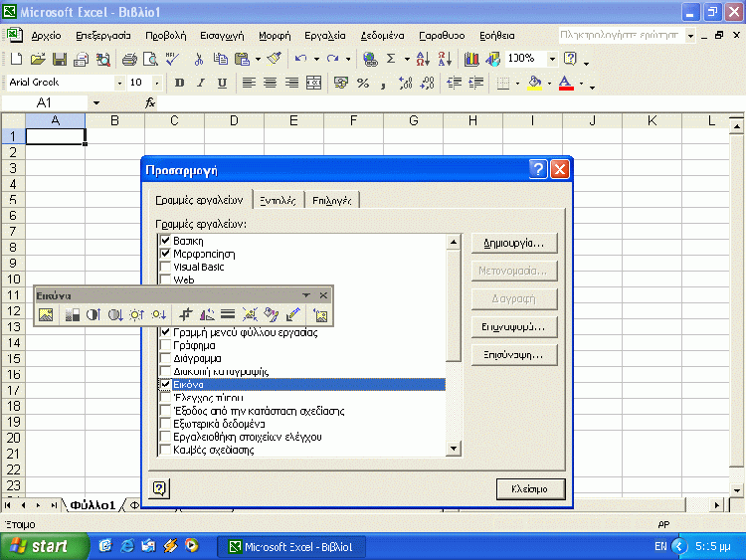Screen dimensions: 746x560
Task: Click More Brightness in Εικόνα toolbar
Action: pyautogui.click(x=136, y=314)
